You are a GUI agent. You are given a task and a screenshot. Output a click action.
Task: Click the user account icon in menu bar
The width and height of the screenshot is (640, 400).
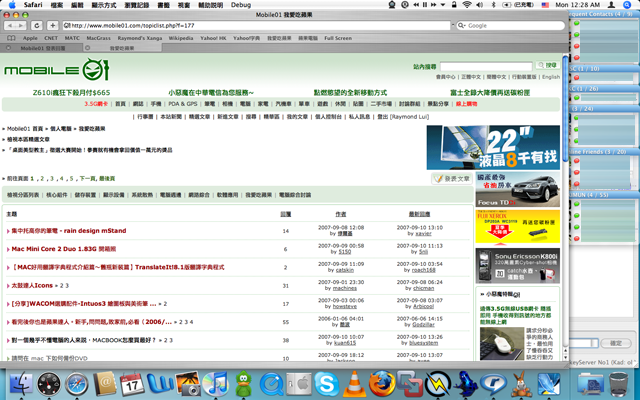611,5
